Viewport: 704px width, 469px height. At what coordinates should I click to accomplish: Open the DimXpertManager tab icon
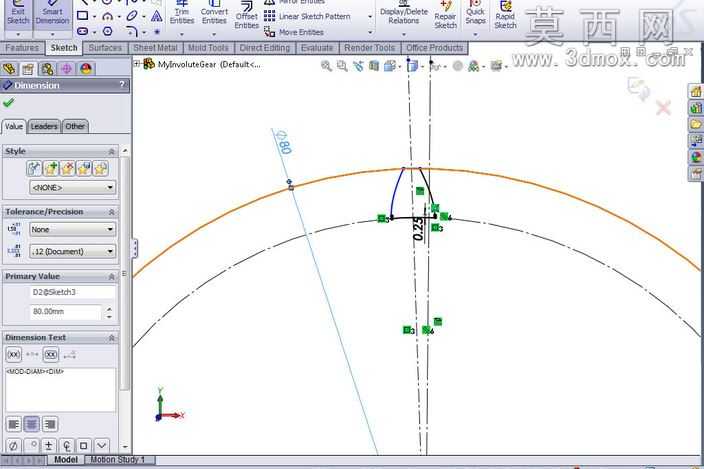click(66, 69)
